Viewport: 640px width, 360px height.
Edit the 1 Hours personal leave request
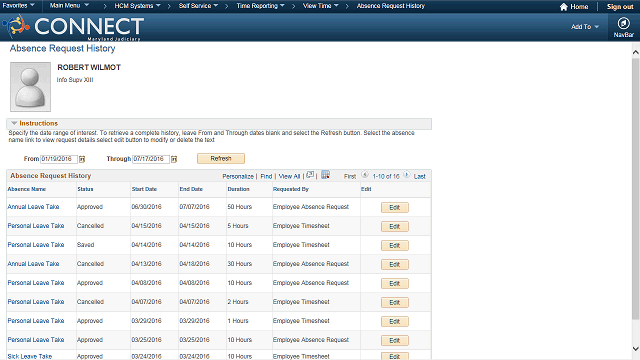click(x=395, y=321)
